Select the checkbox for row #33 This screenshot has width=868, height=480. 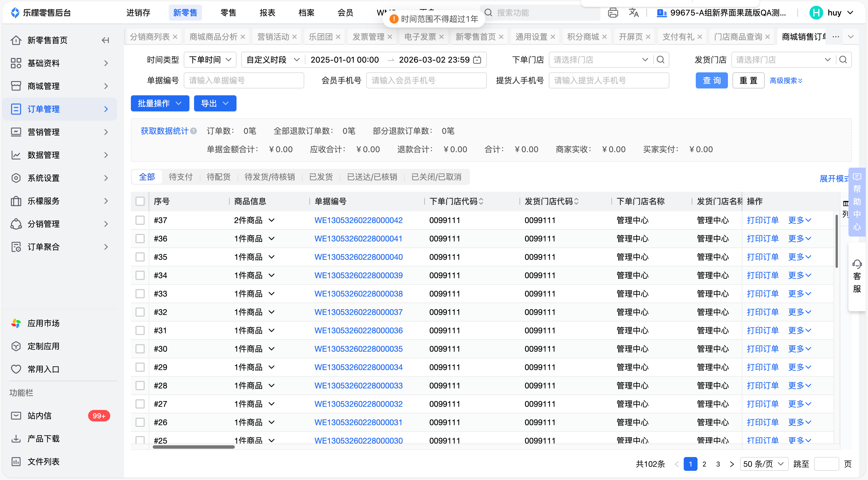pyautogui.click(x=140, y=294)
